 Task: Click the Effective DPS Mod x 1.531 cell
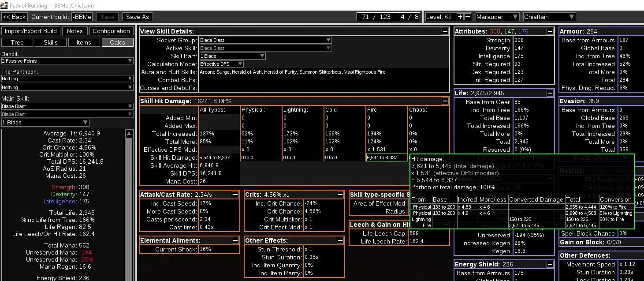[x=387, y=150]
